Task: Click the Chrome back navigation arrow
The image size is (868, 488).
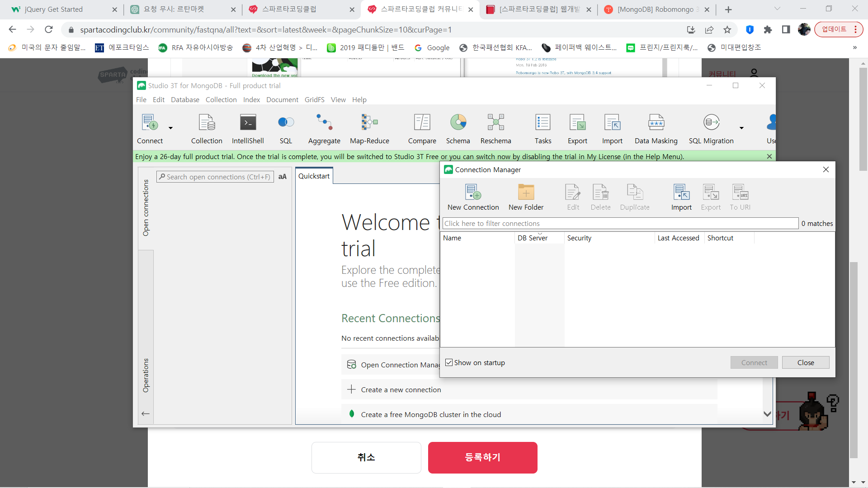Action: coord(13,30)
